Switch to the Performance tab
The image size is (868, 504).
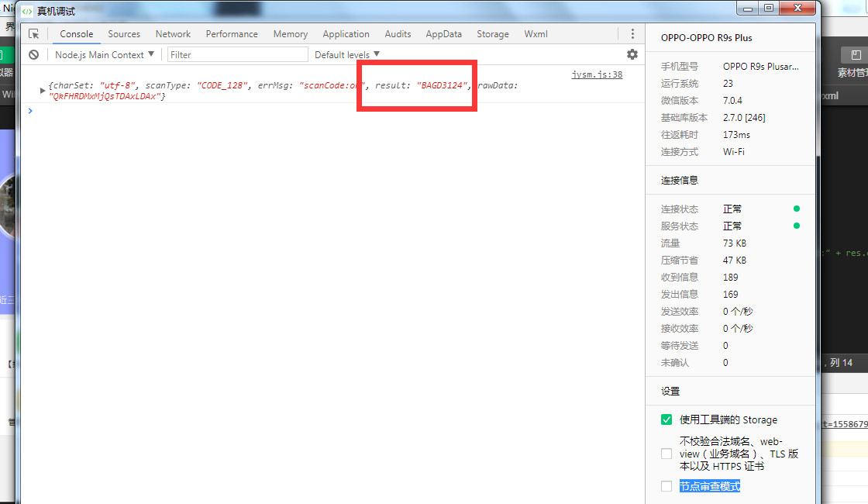point(232,34)
